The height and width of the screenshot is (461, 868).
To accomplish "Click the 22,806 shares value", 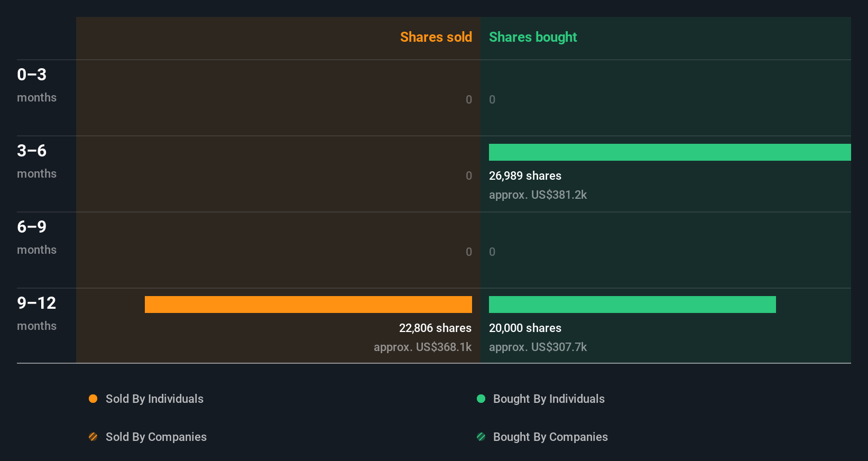I will (x=435, y=328).
